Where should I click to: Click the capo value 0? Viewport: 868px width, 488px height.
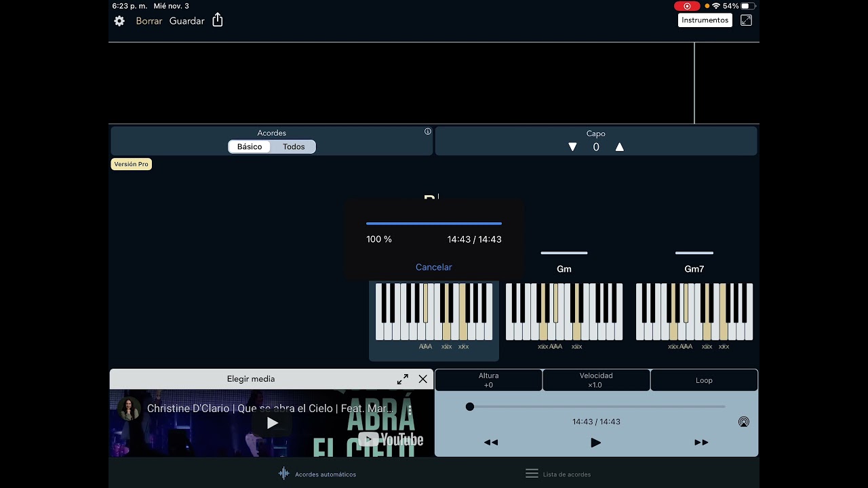click(x=596, y=147)
